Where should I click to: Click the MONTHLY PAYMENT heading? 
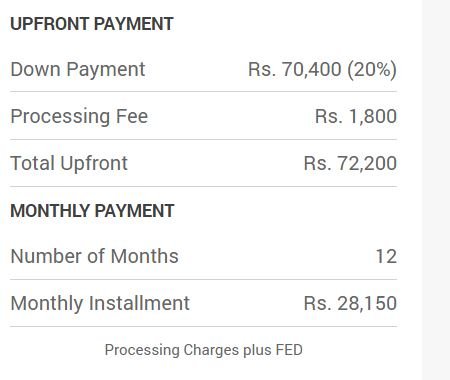[x=92, y=211]
